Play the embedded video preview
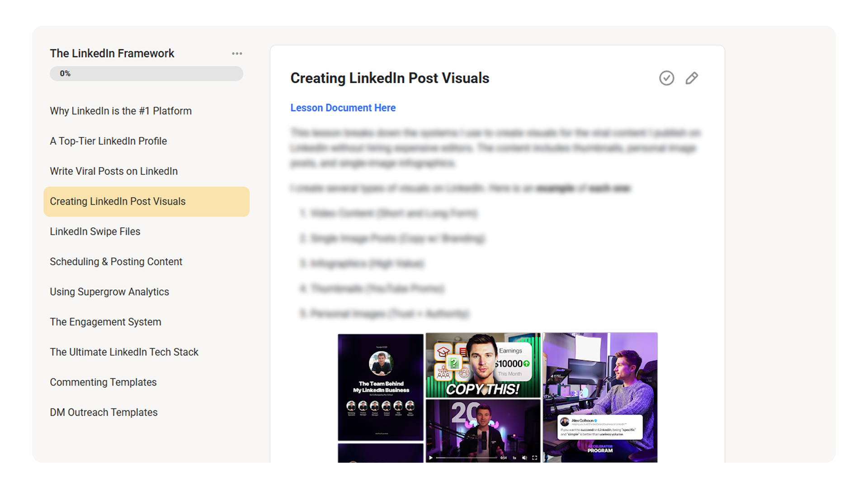868x488 pixels. [x=430, y=458]
